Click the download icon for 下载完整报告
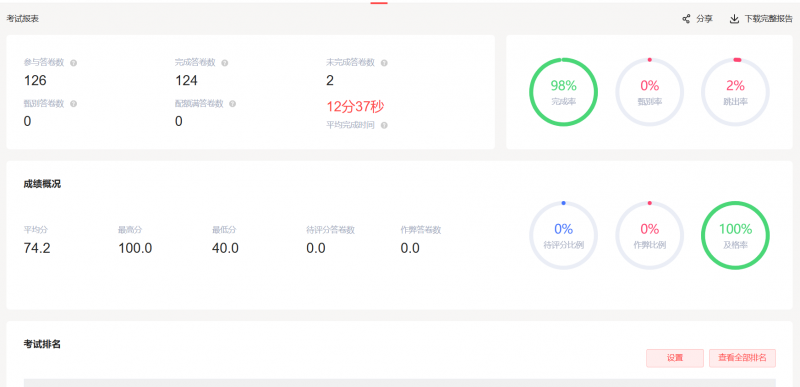This screenshot has width=800, height=387. click(734, 19)
